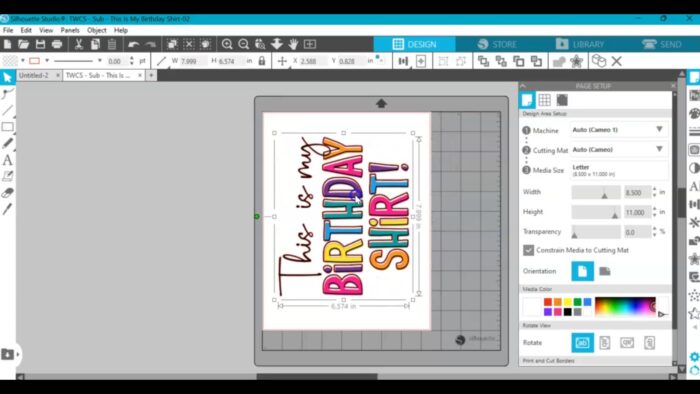Click the X position input field

313,61
